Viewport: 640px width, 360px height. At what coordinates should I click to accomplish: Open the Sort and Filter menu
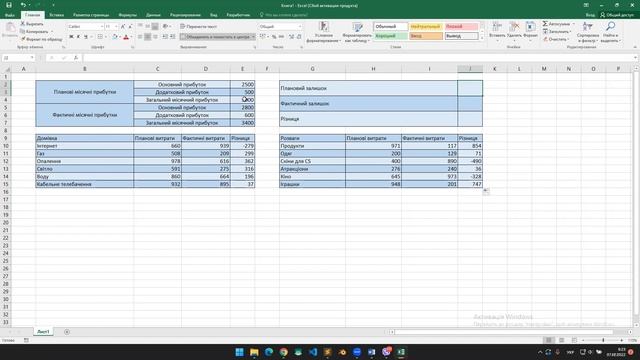click(588, 32)
